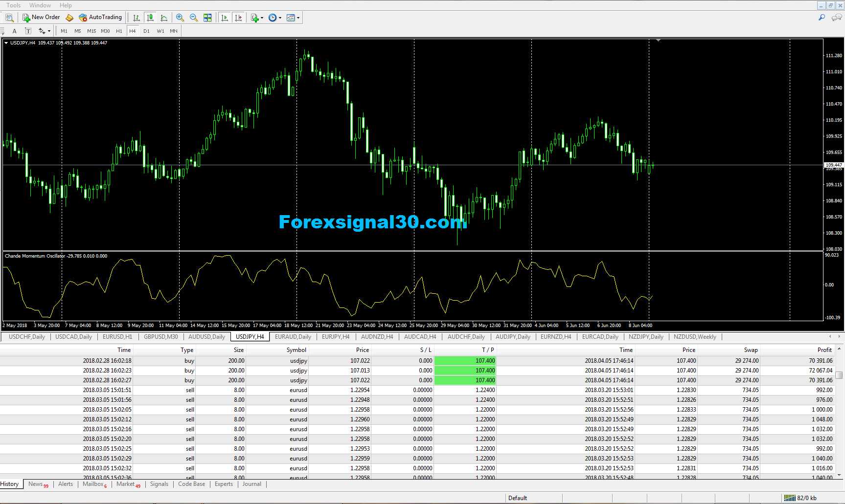
Task: Click the New Order button
Action: (41, 18)
